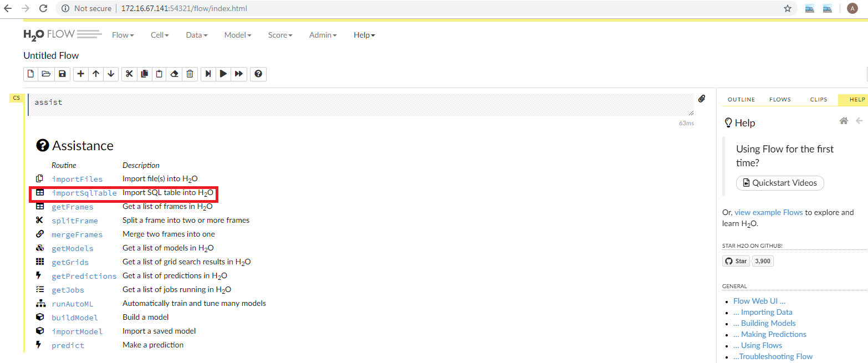
Task: Click the getPredictions routine link
Action: coord(84,276)
